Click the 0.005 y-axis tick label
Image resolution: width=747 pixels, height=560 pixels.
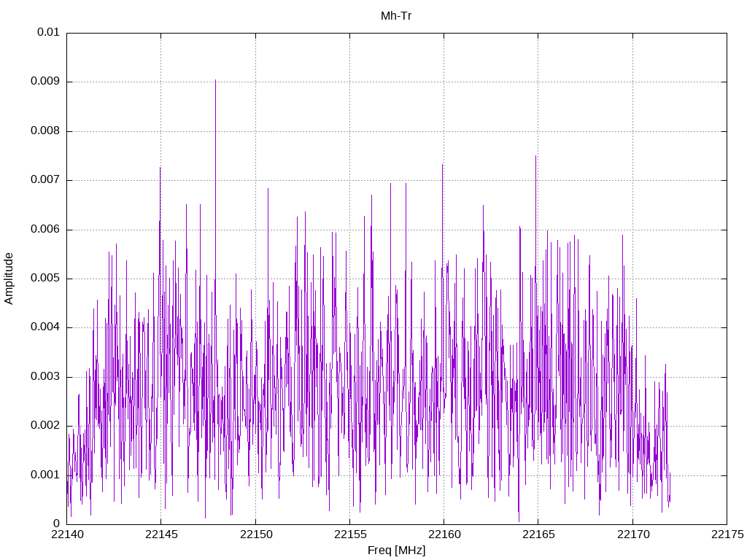pyautogui.click(x=45, y=279)
